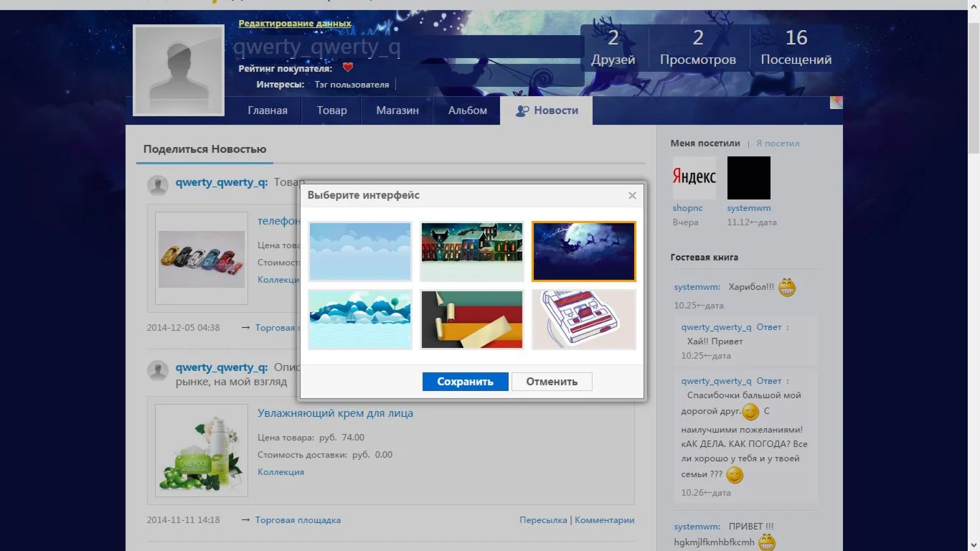
Task: Click the smiley after hgkmjlfkmhbfkcmh
Action: pyautogui.click(x=767, y=542)
